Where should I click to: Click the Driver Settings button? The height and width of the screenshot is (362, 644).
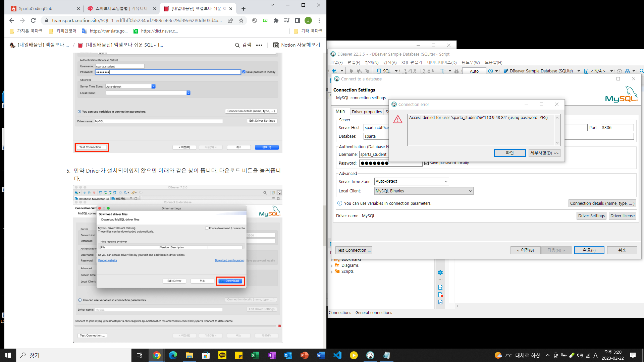[591, 216]
